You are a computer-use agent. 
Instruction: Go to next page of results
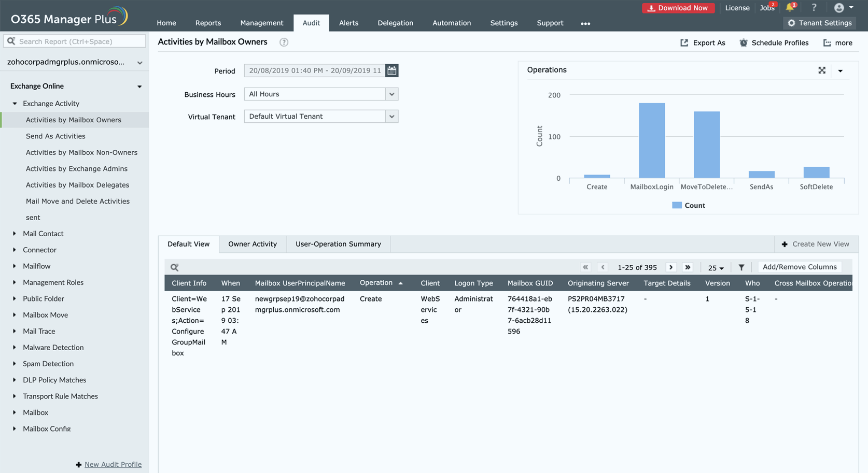tap(671, 267)
